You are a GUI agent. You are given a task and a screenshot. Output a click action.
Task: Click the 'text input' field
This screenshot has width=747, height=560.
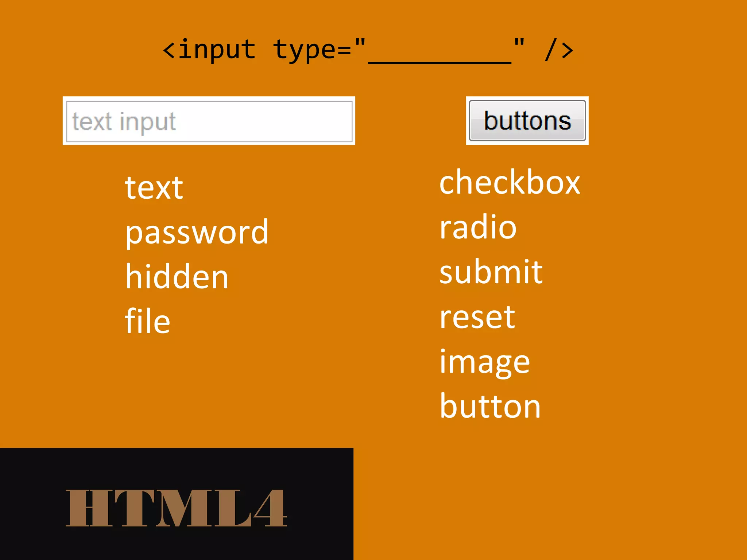click(209, 121)
